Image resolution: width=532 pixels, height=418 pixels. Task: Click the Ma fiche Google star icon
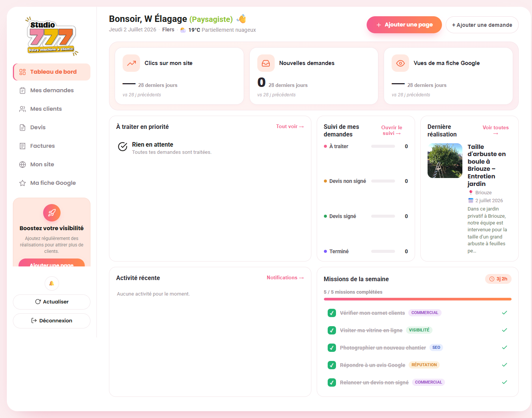(23, 183)
